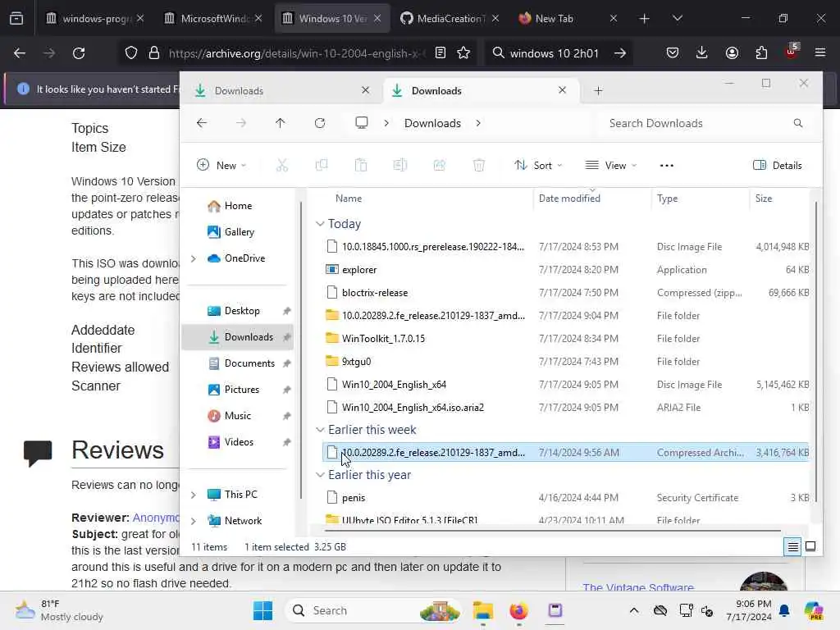Expand Network in the navigation pane
This screenshot has height=630, width=840.
click(x=194, y=521)
